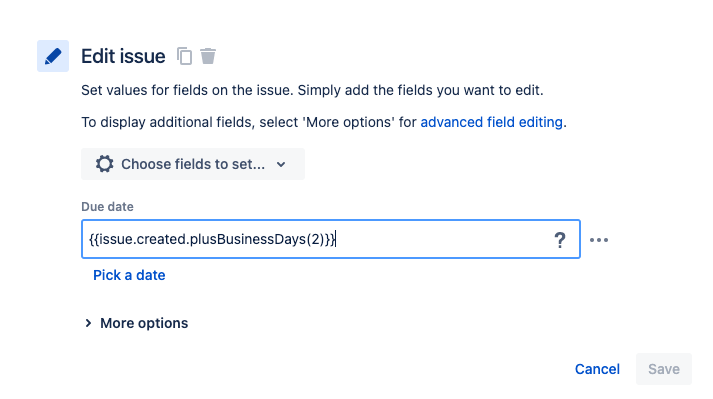Click the Edit issue heading text

(x=123, y=56)
